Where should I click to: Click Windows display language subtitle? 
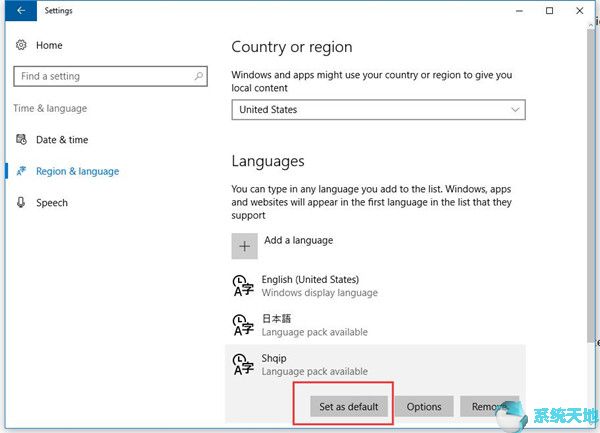(320, 293)
